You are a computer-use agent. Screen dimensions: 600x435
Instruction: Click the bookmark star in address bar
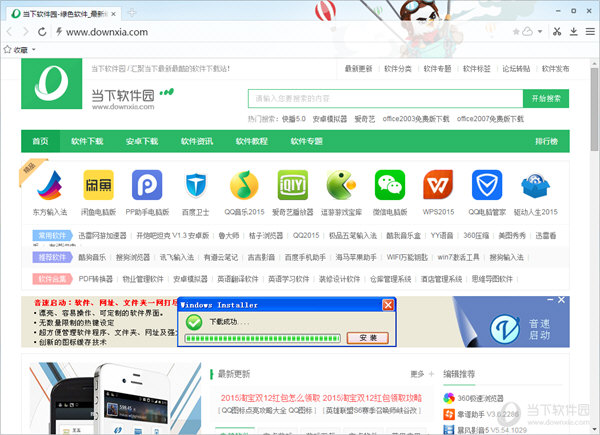coord(516,32)
